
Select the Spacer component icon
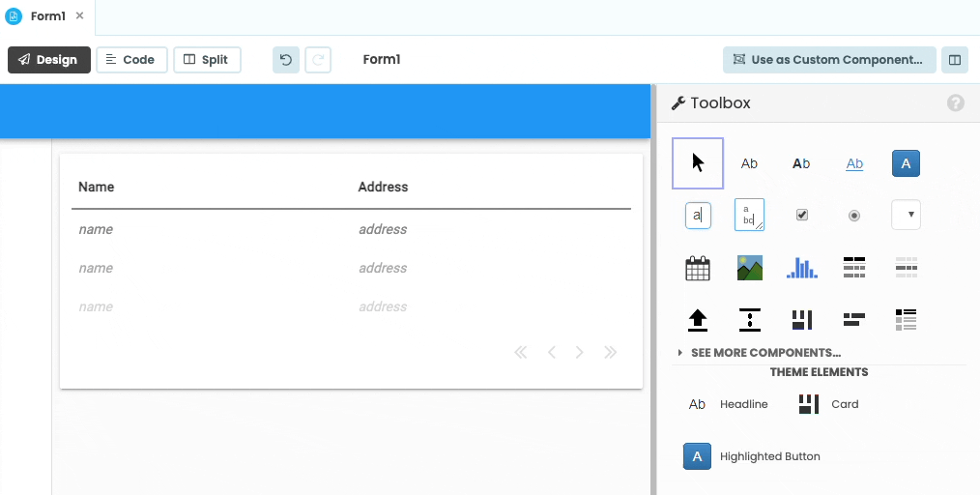click(x=749, y=320)
